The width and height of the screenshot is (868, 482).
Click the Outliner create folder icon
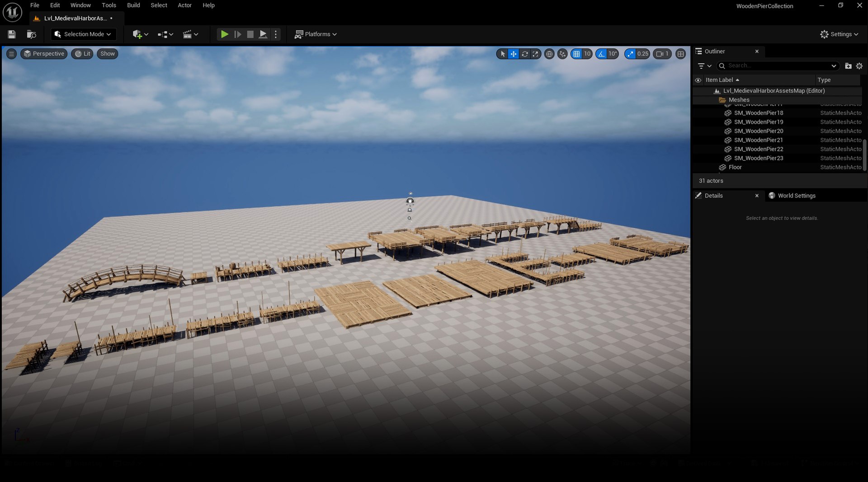(x=848, y=66)
